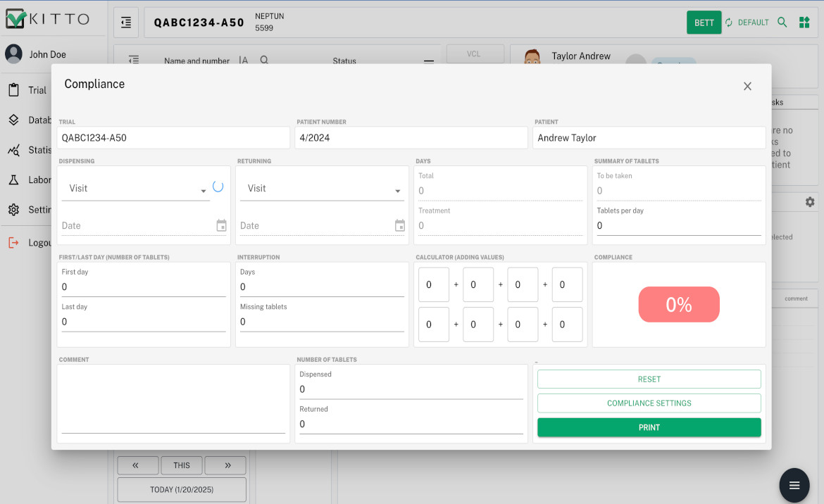Expand the Returning Visit dropdown

click(x=321, y=189)
